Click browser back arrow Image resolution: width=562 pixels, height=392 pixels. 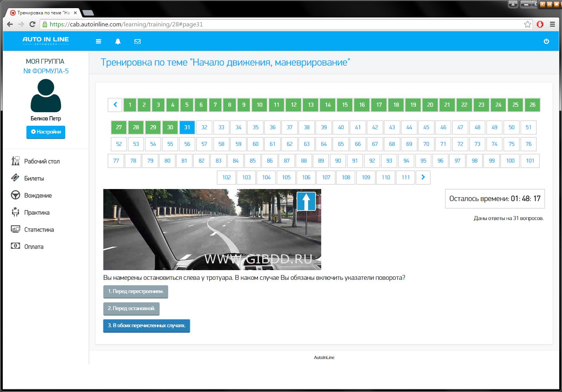(10, 24)
